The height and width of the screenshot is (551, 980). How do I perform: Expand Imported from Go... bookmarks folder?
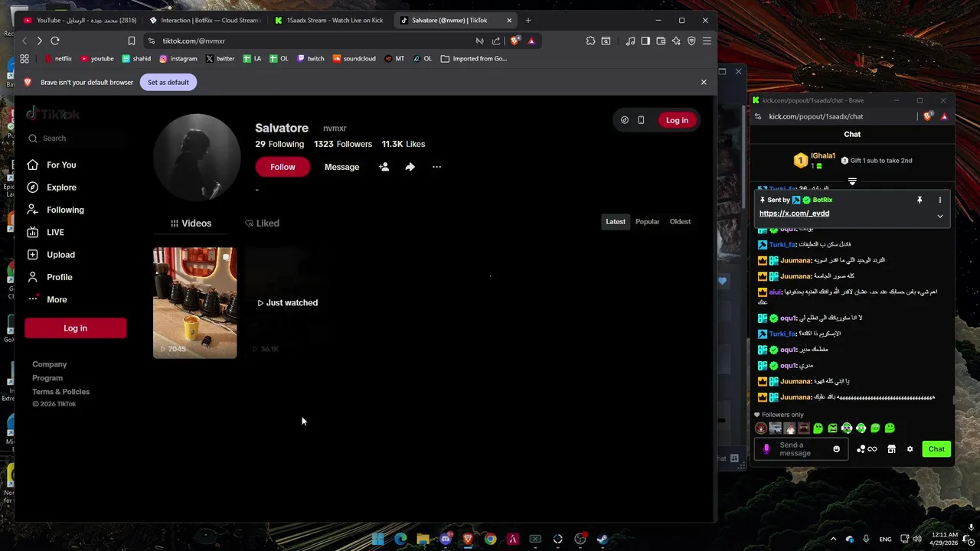(x=474, y=58)
